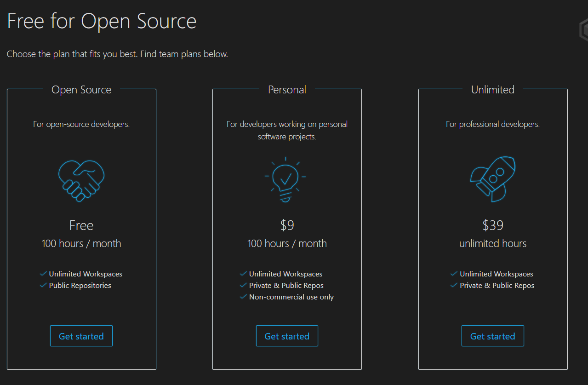Select the Open Source plan title
Screen dimensions: 588x385
(81, 90)
